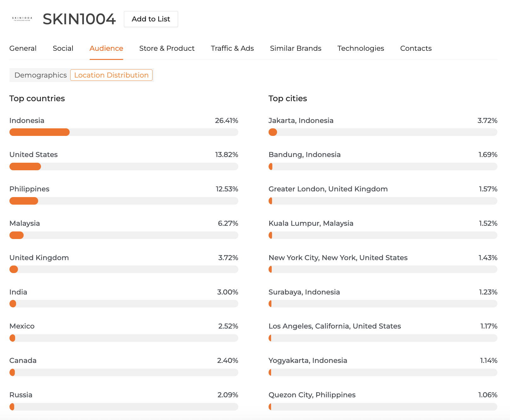This screenshot has height=420, width=510.
Task: Click the SKIN1004 brand title
Action: point(79,19)
